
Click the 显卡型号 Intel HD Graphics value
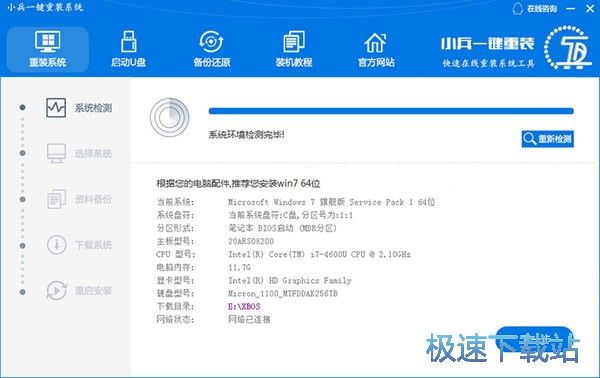[x=290, y=280]
